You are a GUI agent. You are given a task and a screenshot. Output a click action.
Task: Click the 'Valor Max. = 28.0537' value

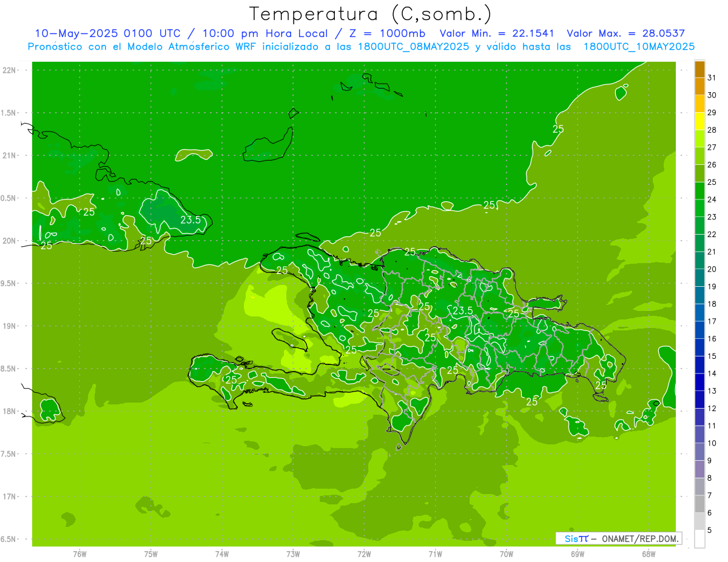(x=625, y=33)
